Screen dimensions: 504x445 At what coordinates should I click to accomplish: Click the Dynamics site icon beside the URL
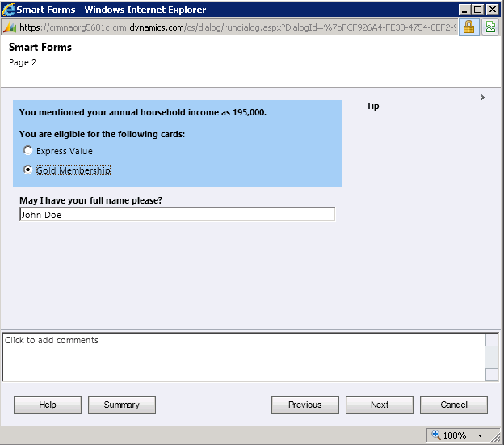tap(10, 27)
